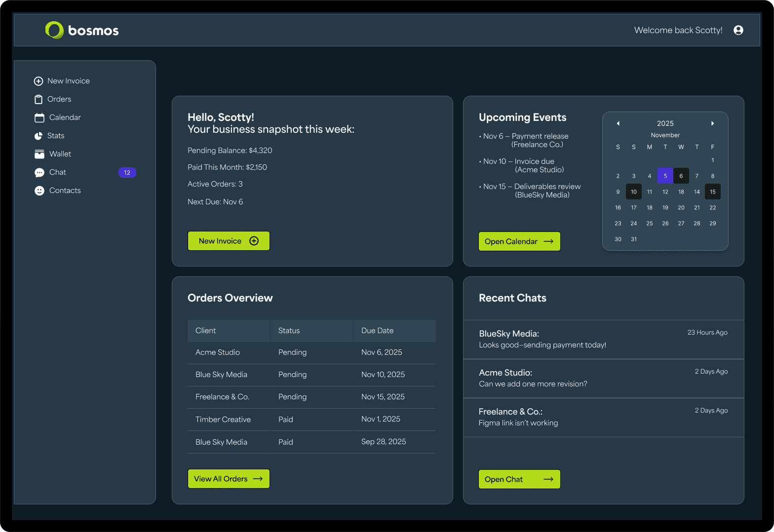Select the Timber Creative order row
The height and width of the screenshot is (532, 774).
tap(311, 419)
